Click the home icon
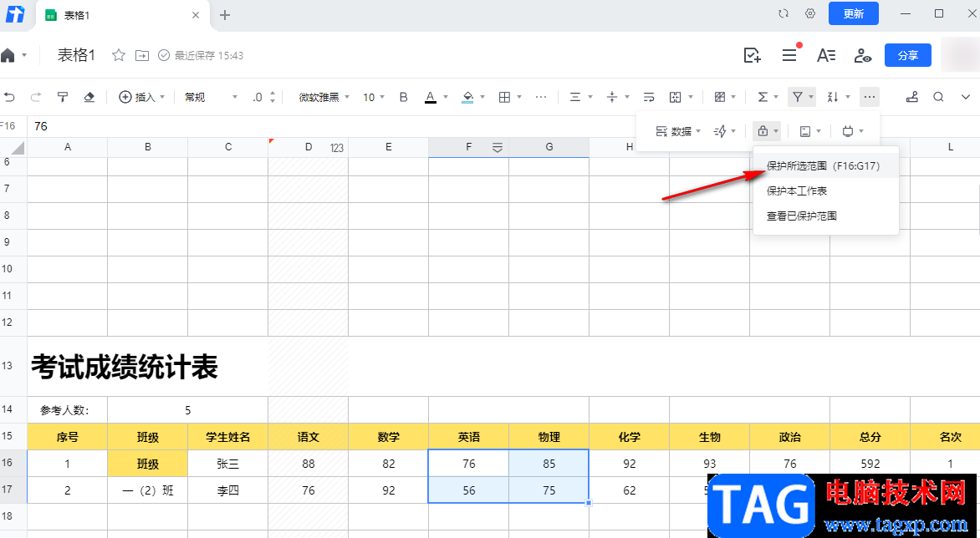Screen dimensions: 980x538 pos(8,55)
